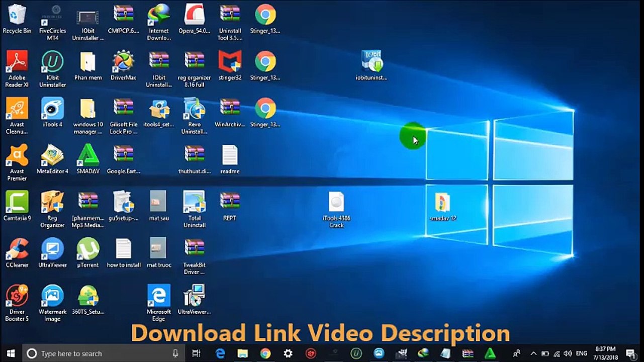Select the CMfPCP archive file
This screenshot has height=362, width=644.
pyautogui.click(x=123, y=19)
